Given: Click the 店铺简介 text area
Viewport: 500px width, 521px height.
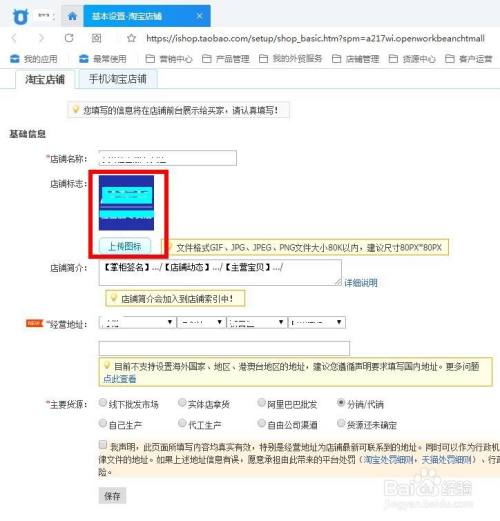Looking at the screenshot, I should [220, 272].
